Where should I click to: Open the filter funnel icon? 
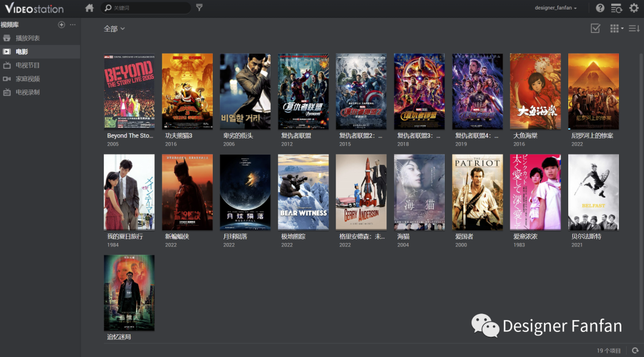pyautogui.click(x=199, y=7)
